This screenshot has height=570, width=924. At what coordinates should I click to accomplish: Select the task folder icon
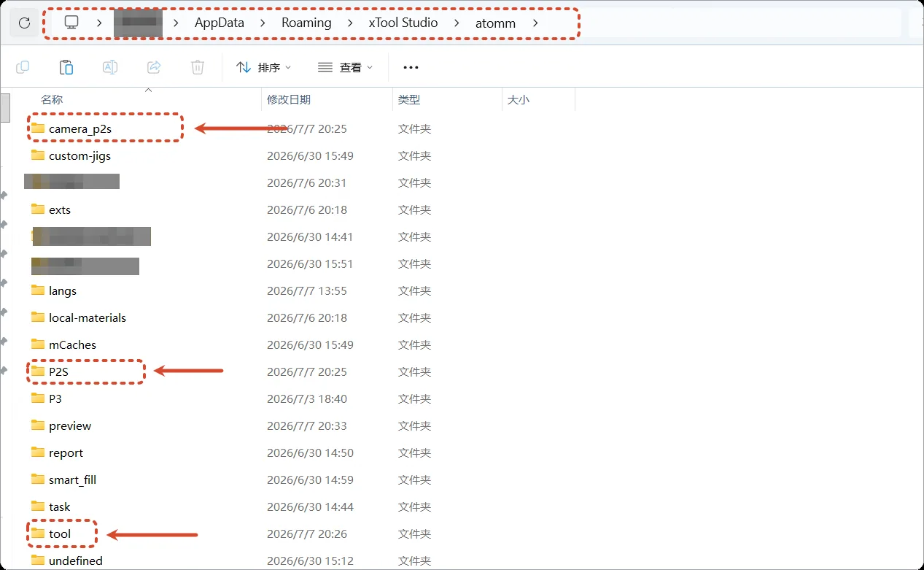click(x=38, y=507)
